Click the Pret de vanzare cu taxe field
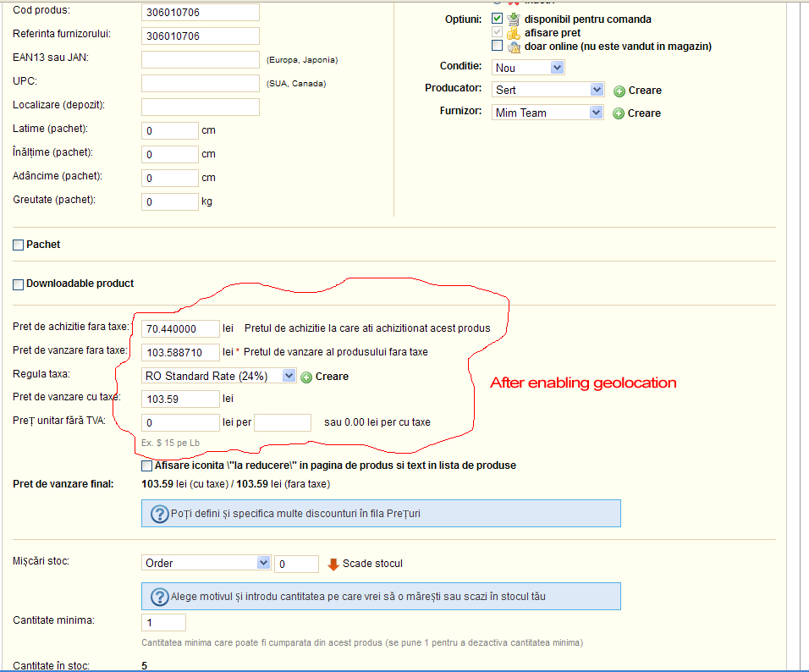 click(180, 399)
